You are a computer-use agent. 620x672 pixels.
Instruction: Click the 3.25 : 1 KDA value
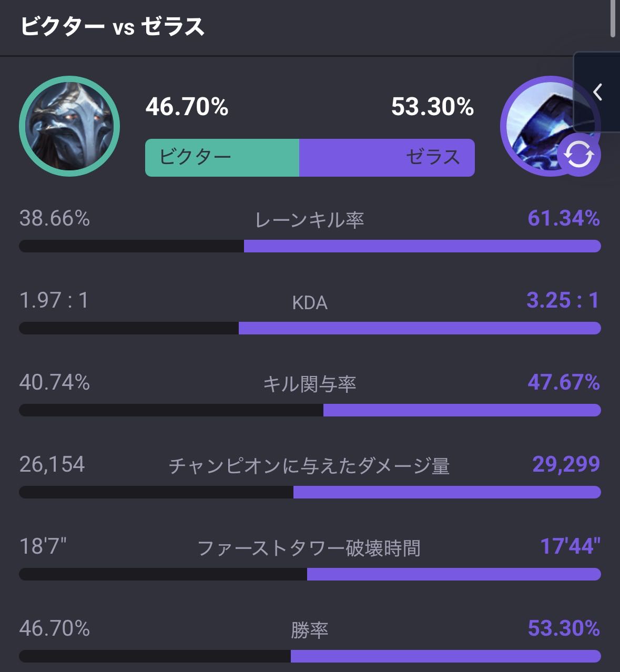(x=563, y=300)
